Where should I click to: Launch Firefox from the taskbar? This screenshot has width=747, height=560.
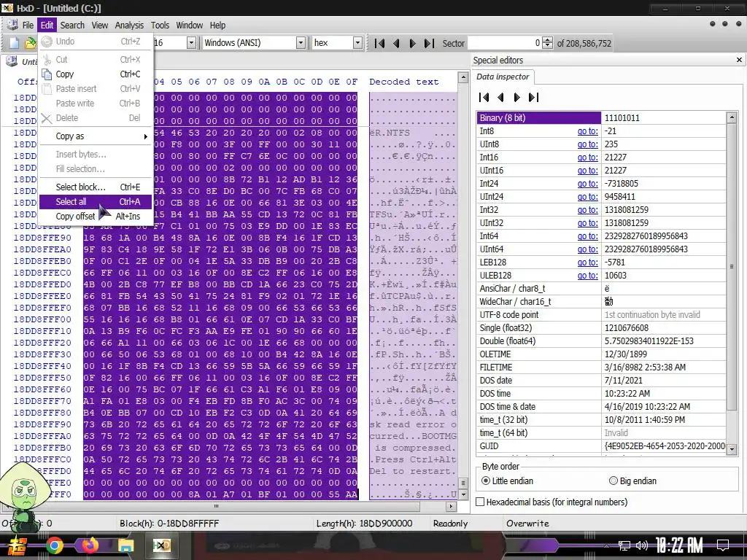[x=90, y=545]
